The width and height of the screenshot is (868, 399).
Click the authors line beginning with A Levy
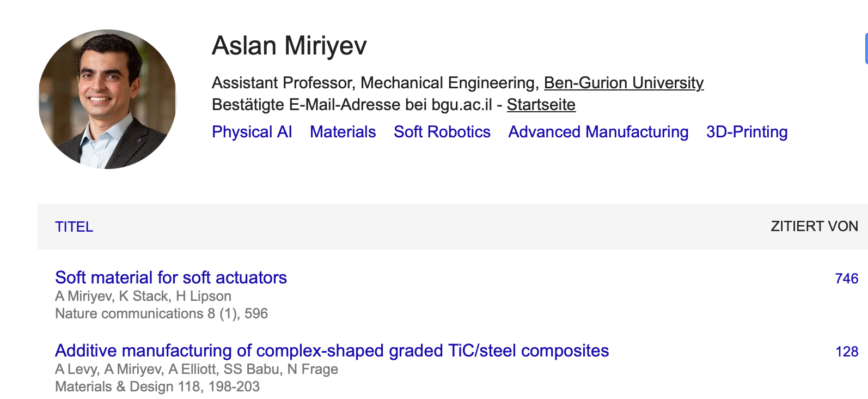(x=197, y=369)
